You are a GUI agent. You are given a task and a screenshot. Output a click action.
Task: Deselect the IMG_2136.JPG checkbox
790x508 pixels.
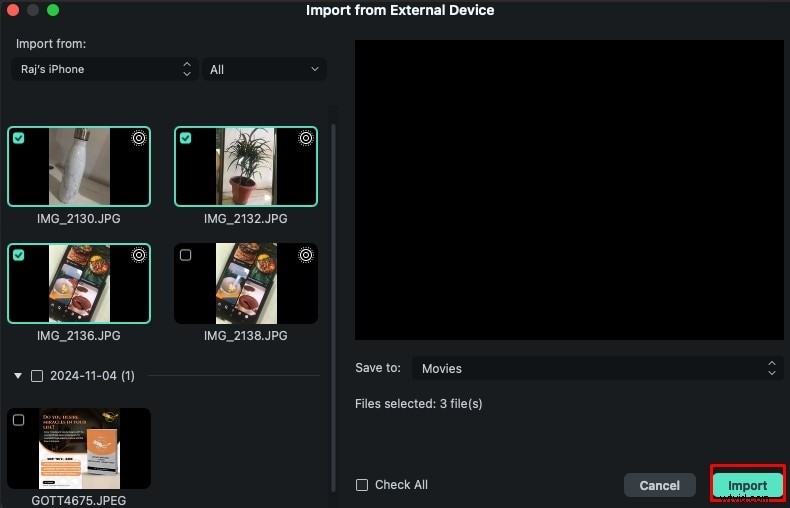[19, 255]
